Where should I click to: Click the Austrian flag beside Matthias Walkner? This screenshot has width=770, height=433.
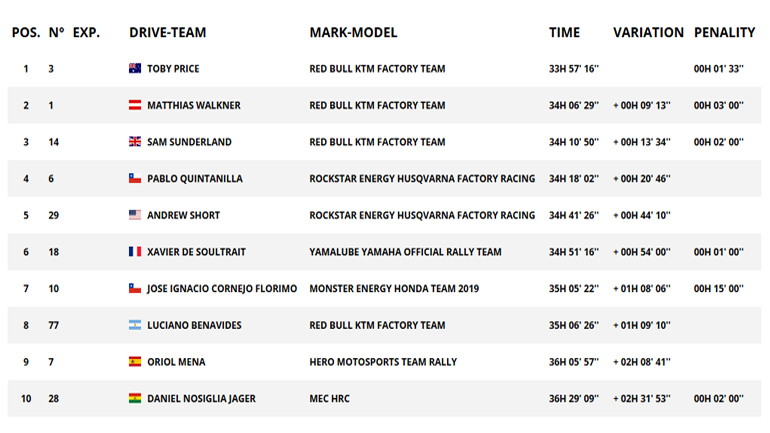[135, 106]
